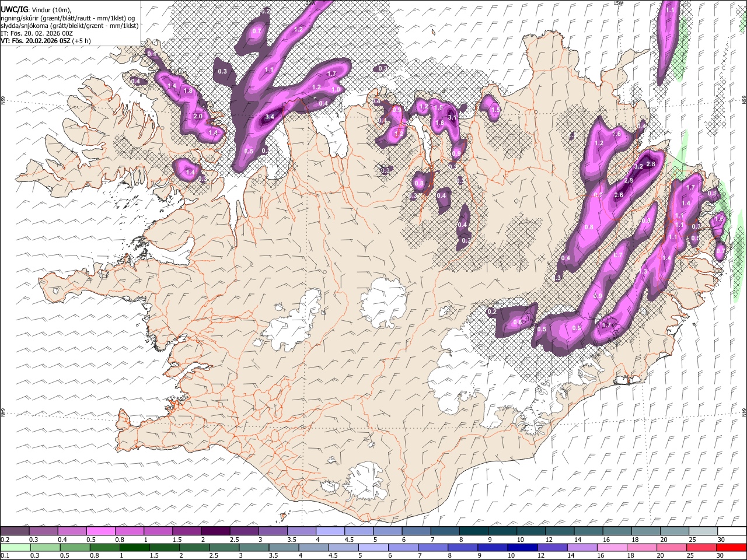Click the rose-red 25 swatch in the rain legend
This screenshot has height=560, width=747.
(x=701, y=548)
